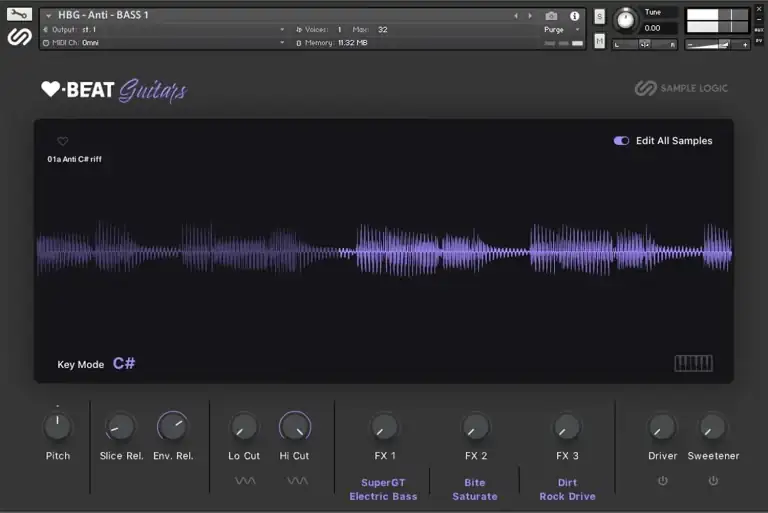Click the waveform display
Screen dimensions: 768x513
(384, 250)
